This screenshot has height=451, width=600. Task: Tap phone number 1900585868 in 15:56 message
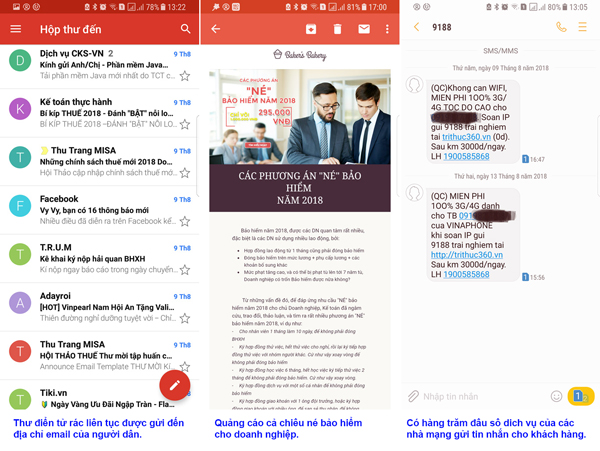point(461,274)
